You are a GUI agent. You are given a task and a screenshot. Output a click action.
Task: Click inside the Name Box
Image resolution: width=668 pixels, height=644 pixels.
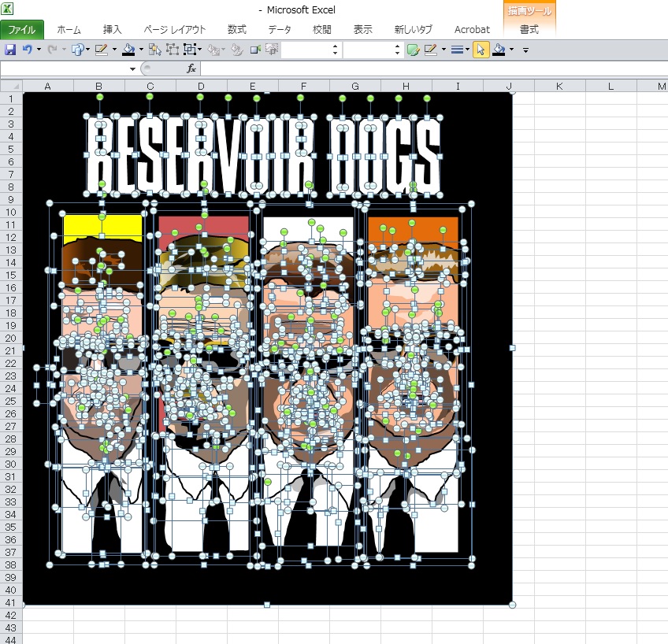(x=64, y=68)
